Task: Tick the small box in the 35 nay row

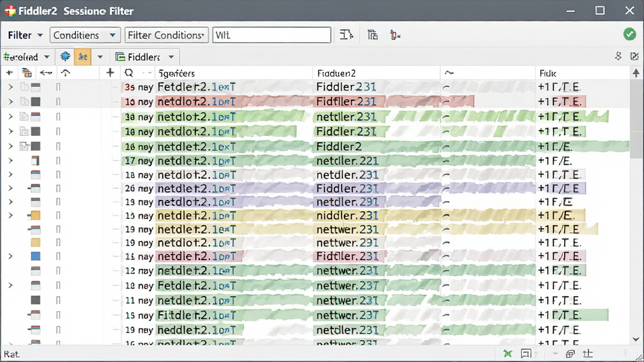Action: tap(58, 87)
